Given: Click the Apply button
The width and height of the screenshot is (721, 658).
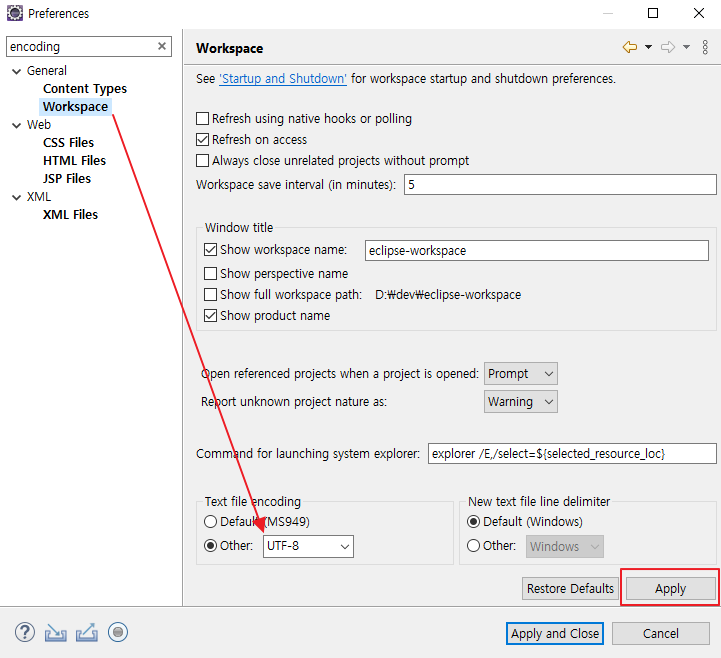Looking at the screenshot, I should 670,589.
